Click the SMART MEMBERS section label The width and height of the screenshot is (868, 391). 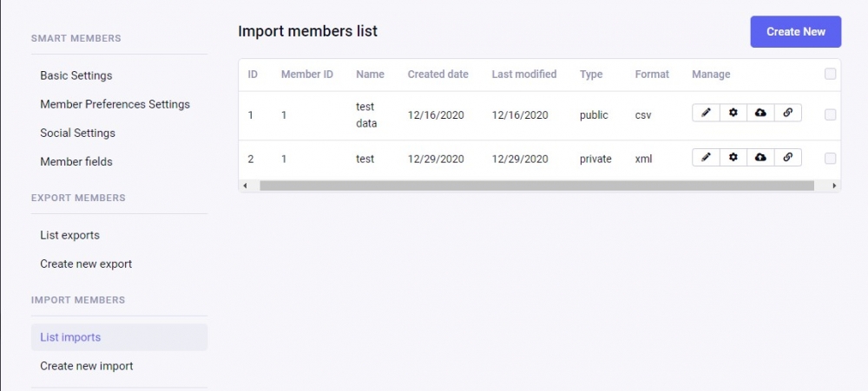click(x=76, y=38)
